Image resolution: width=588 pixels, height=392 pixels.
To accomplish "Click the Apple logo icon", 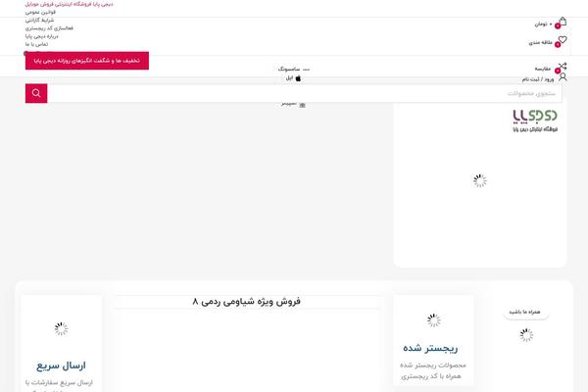I will pyautogui.click(x=298, y=78).
